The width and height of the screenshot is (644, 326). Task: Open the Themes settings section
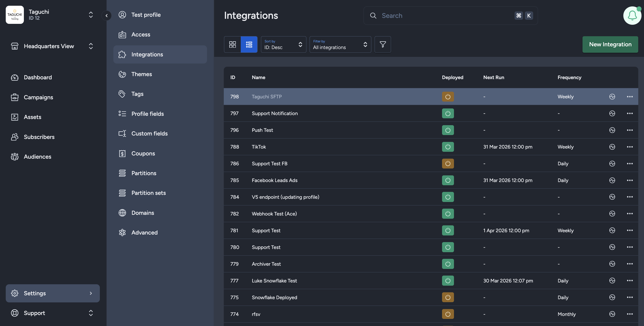click(x=142, y=74)
